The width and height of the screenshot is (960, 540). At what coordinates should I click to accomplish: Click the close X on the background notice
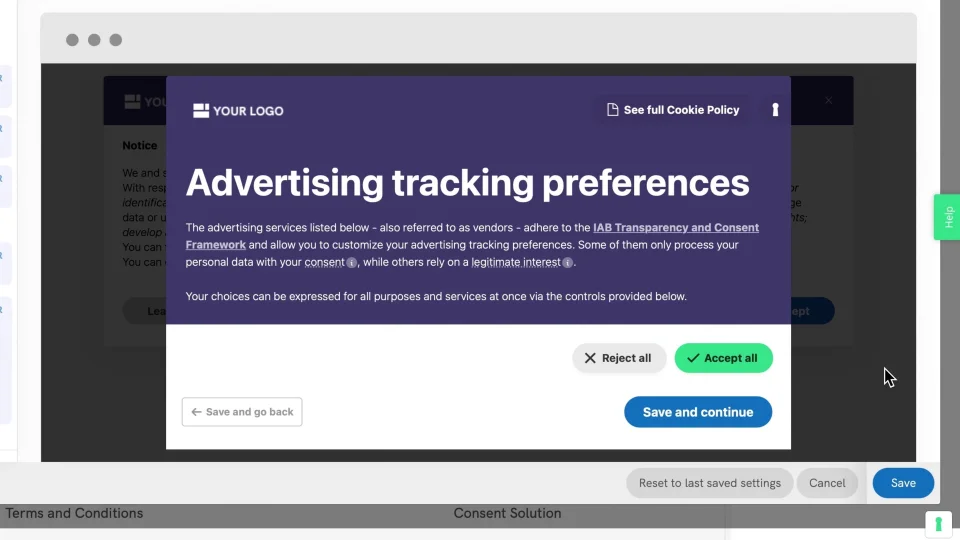point(828,101)
